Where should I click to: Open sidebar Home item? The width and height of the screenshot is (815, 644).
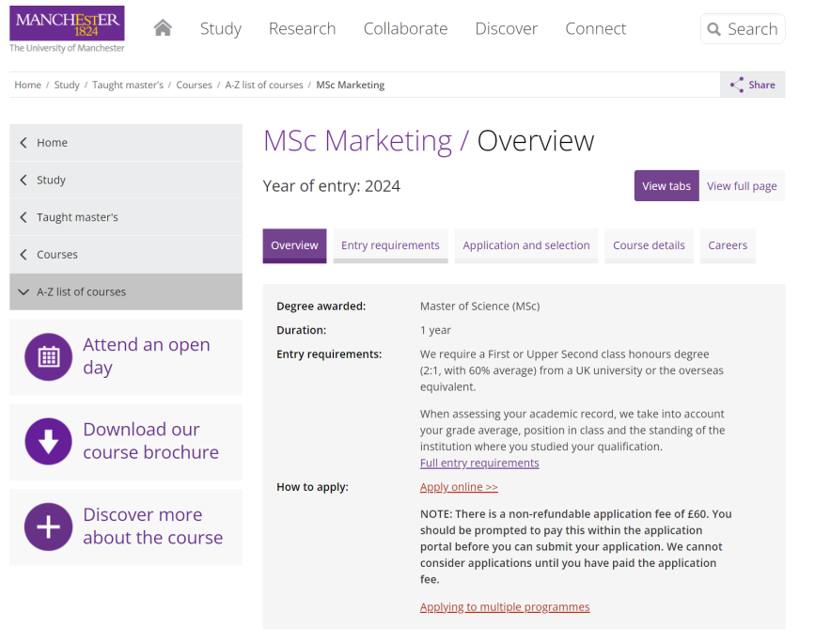[x=126, y=142]
